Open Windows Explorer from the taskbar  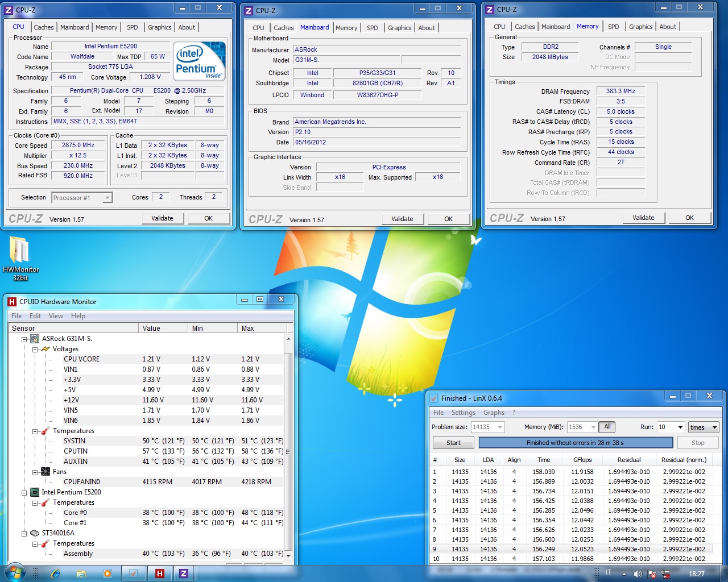click(x=81, y=573)
